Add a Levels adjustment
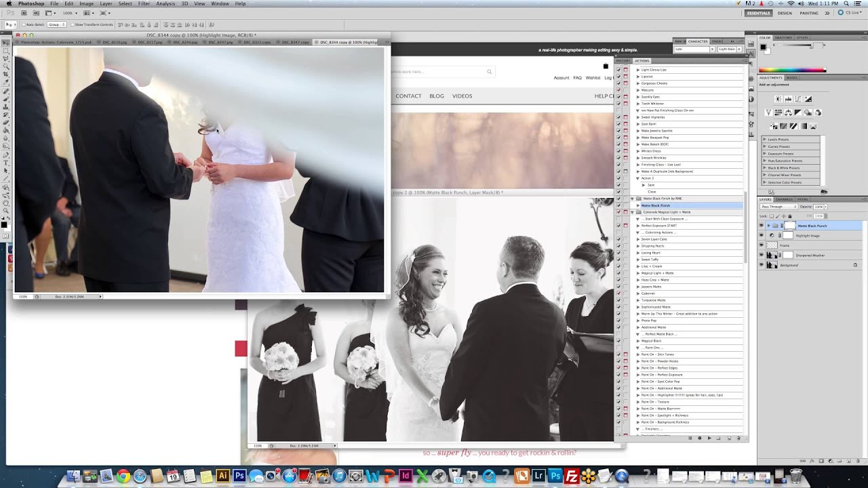The height and width of the screenshot is (488, 868). (x=788, y=99)
